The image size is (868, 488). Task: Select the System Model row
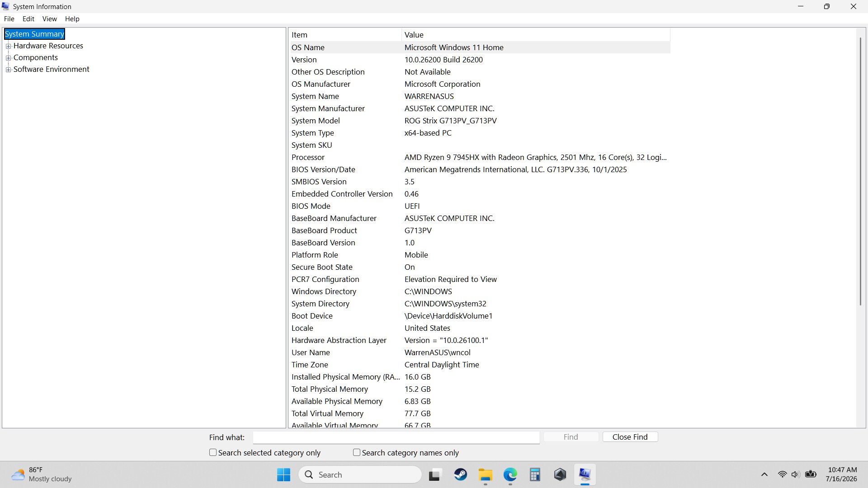(x=480, y=121)
